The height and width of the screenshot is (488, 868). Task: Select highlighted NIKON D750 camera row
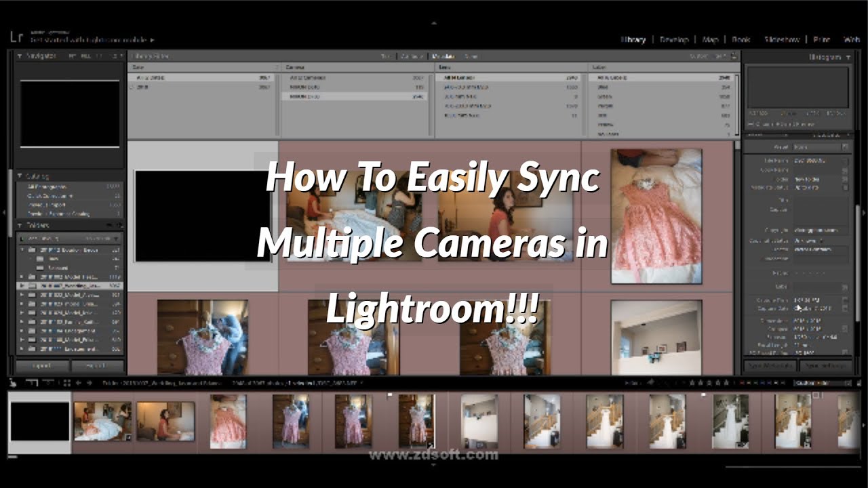pos(355,97)
